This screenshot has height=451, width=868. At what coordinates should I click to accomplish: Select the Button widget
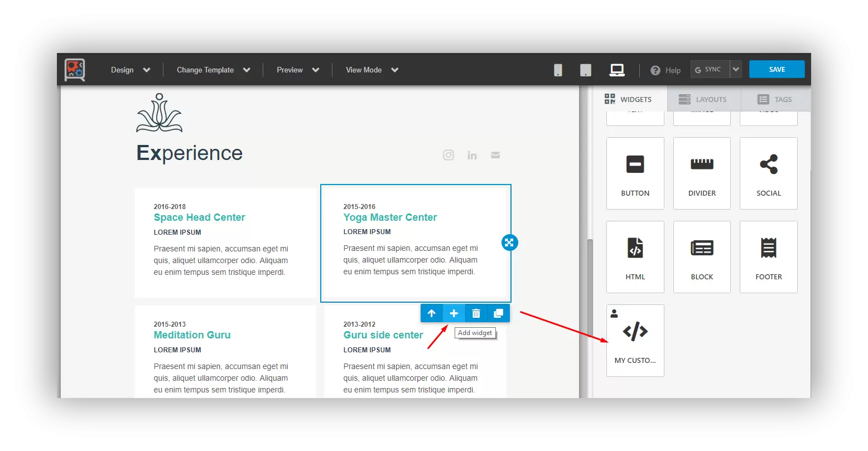click(635, 173)
